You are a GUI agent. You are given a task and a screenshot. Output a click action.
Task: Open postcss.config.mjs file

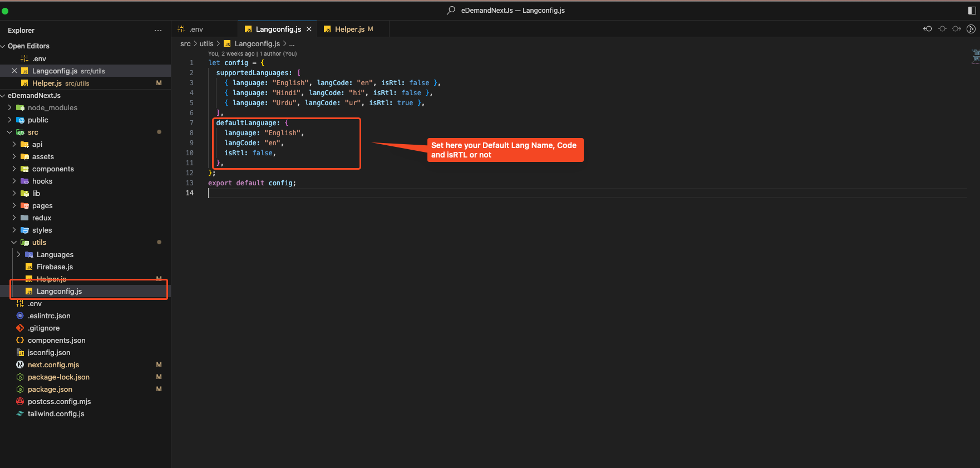(59, 402)
